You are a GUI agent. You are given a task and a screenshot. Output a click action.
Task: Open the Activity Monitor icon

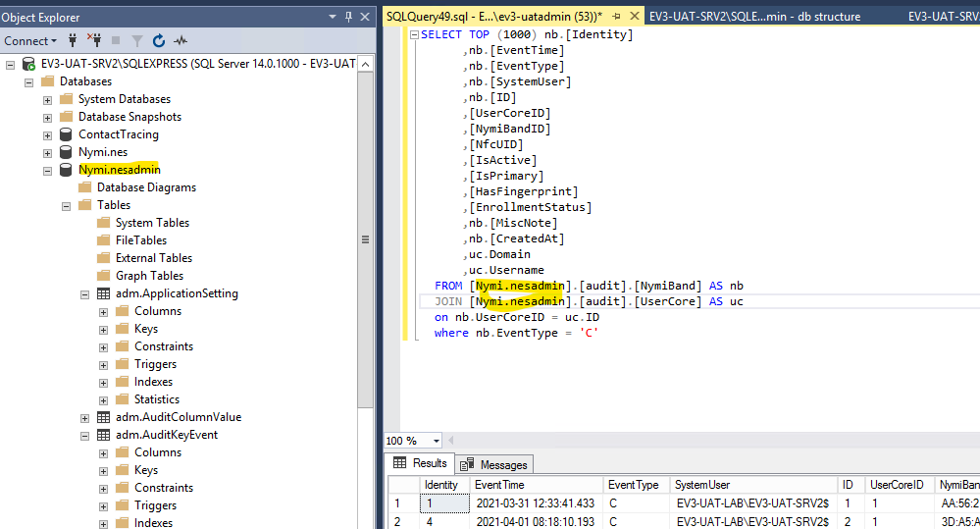(x=181, y=40)
